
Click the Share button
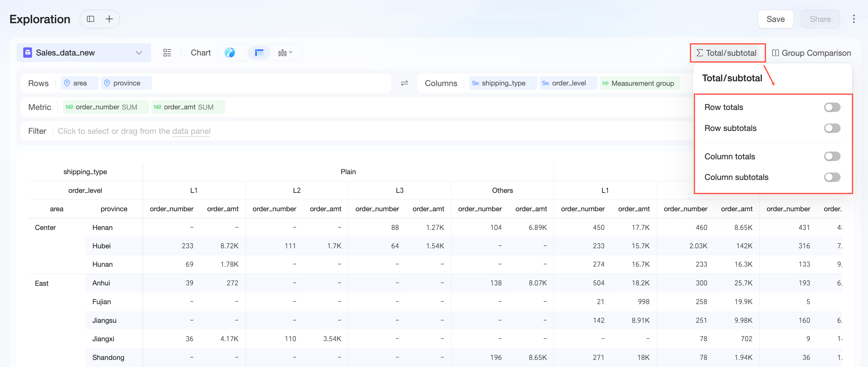(x=820, y=19)
